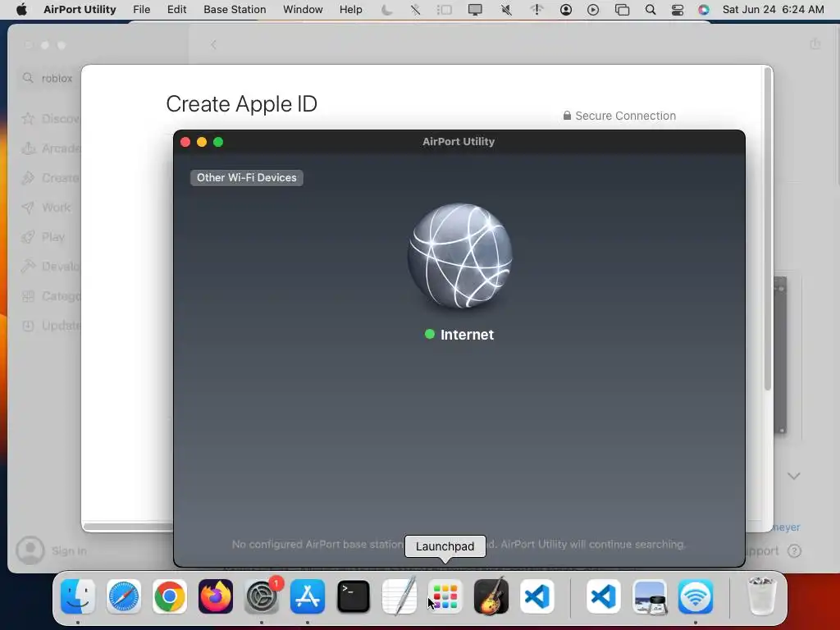Select Play in App Store sidebar

click(x=43, y=237)
